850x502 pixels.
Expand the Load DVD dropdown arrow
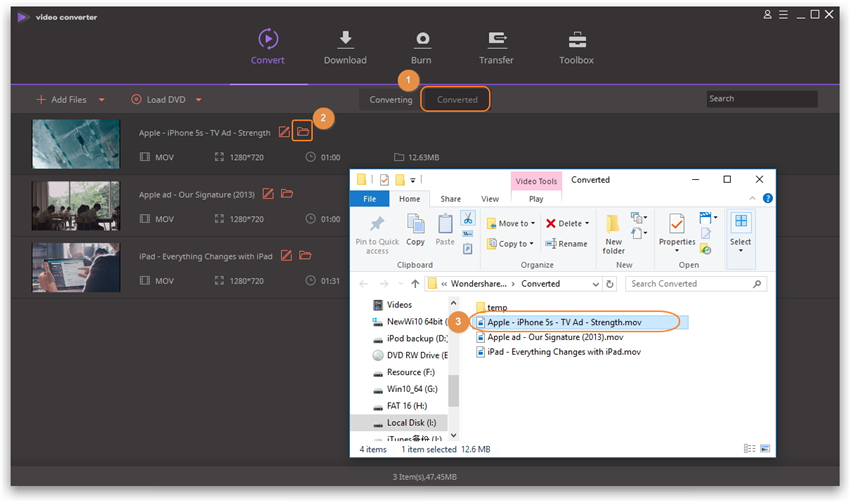198,100
